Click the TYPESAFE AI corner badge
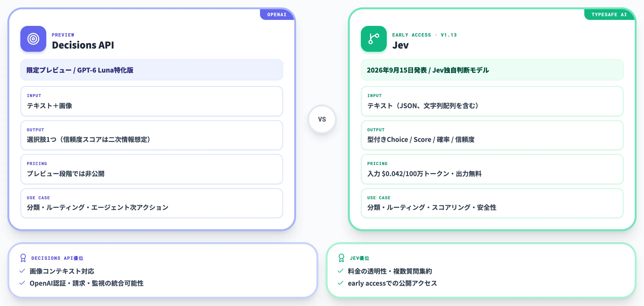 (609, 15)
